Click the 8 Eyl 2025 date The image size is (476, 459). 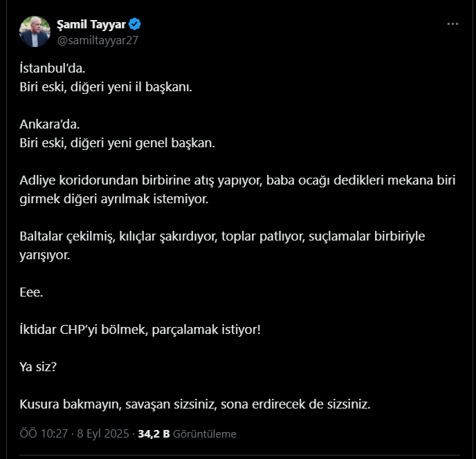coord(103,434)
